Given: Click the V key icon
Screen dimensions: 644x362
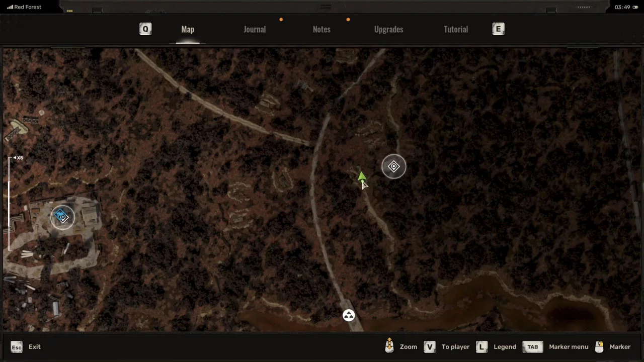Looking at the screenshot, I should point(429,347).
